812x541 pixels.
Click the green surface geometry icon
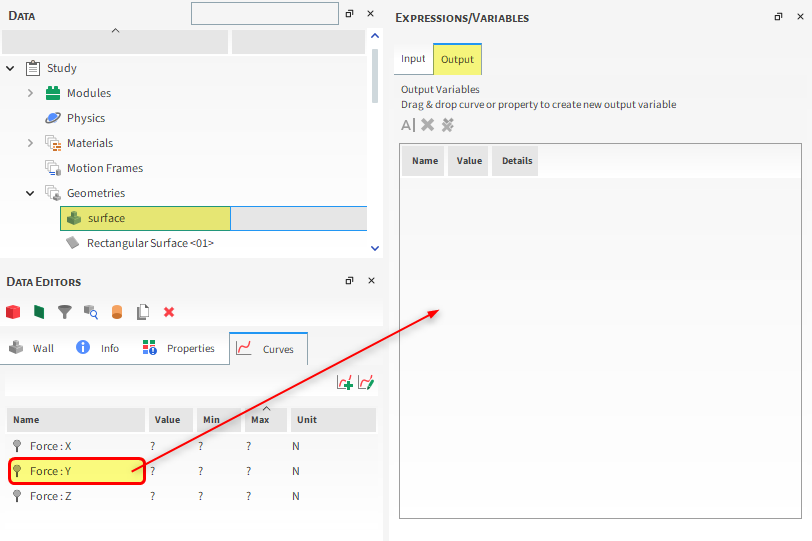click(x=74, y=218)
